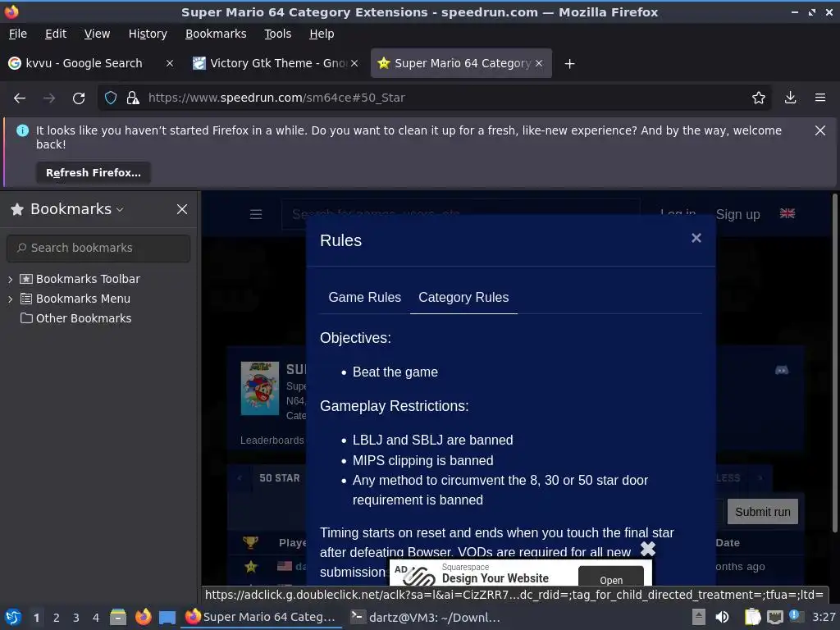This screenshot has width=840, height=630.
Task: Switch to workspace 3
Action: (x=76, y=618)
